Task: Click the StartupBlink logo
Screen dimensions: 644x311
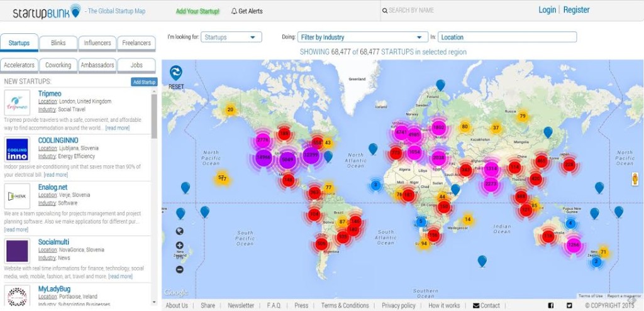Action: [47, 11]
